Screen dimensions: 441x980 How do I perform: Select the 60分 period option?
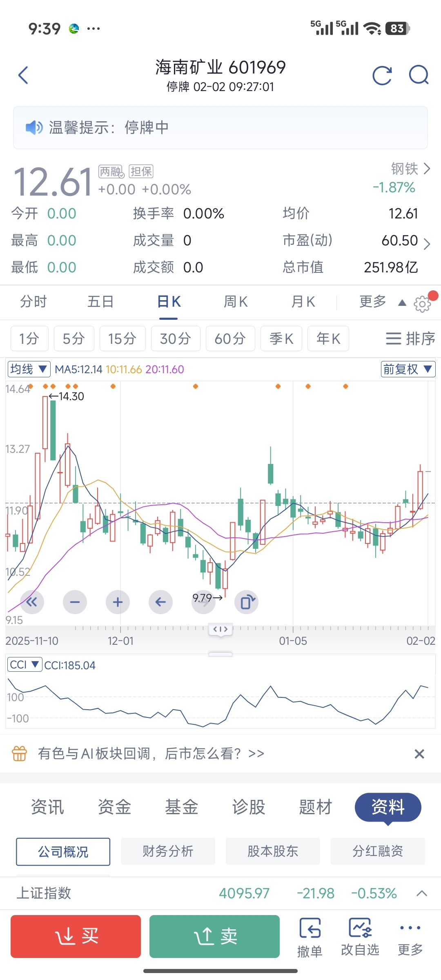[230, 339]
